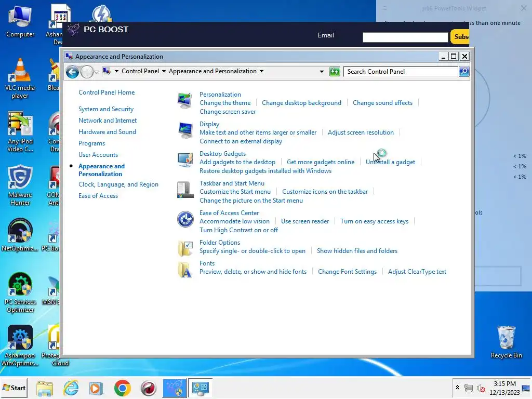Screen dimensions: 532x399
Task: Select System and Security in sidebar
Action: point(106,109)
